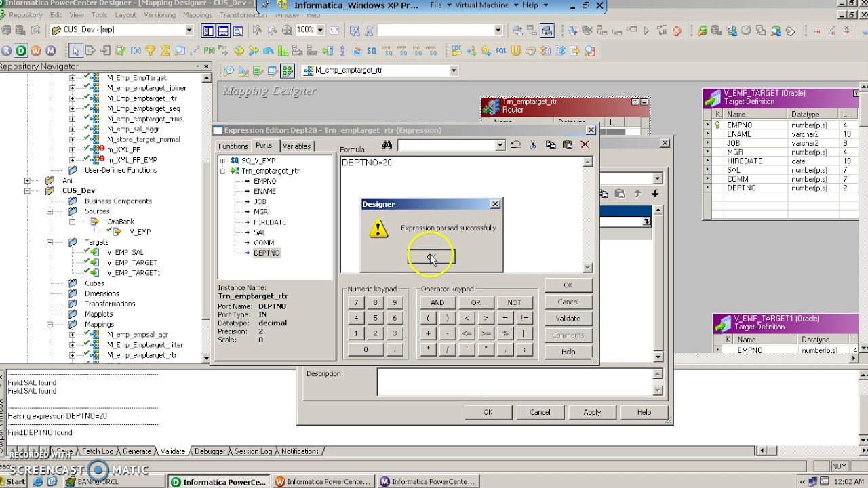
Task: Select DEPTNO port in Ports tree
Action: 267,253
